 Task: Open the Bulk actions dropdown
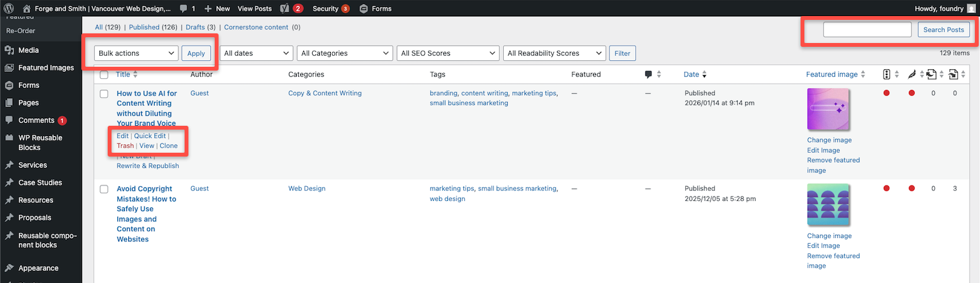pyautogui.click(x=136, y=53)
